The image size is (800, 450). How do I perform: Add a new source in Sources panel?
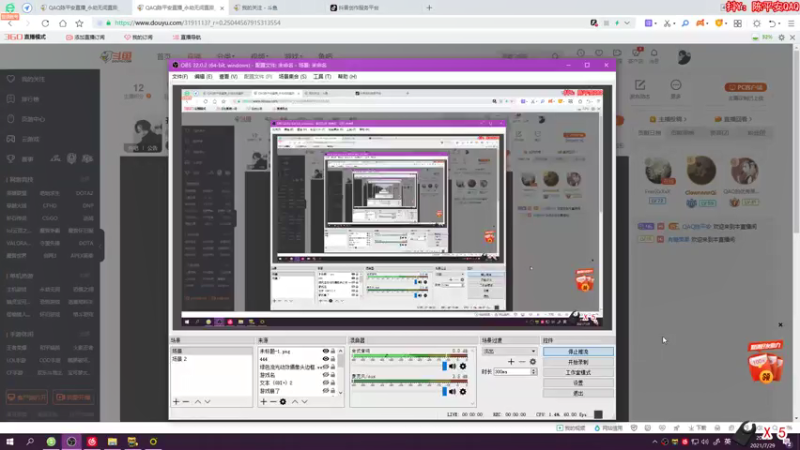263,402
